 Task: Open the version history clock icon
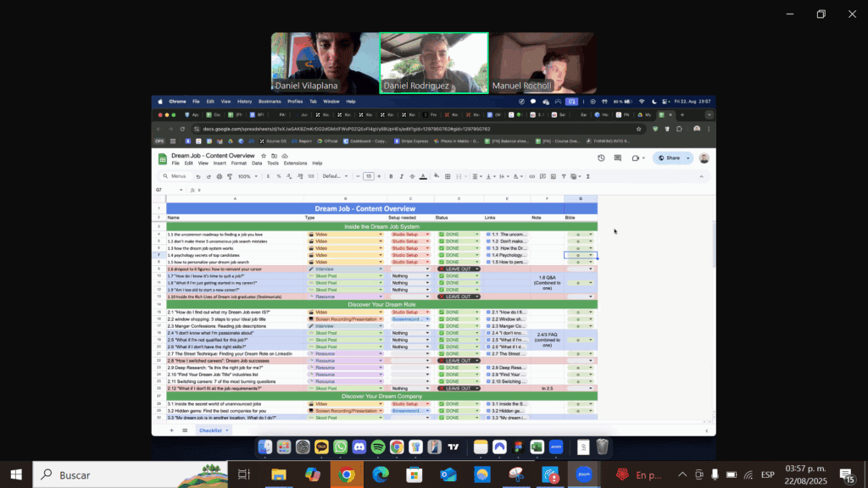pyautogui.click(x=601, y=158)
